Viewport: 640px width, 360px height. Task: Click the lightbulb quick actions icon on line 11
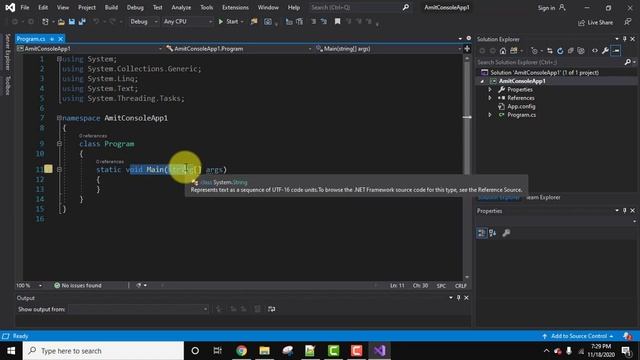(48, 169)
